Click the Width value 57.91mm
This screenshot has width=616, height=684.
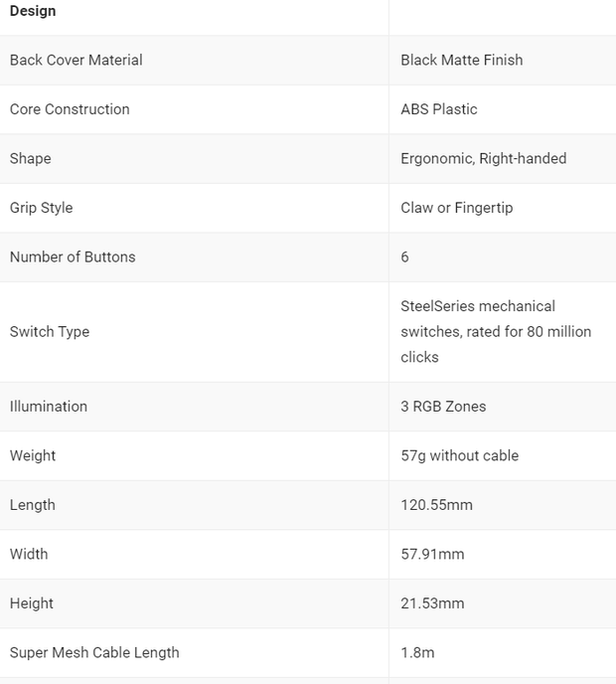[x=432, y=555]
